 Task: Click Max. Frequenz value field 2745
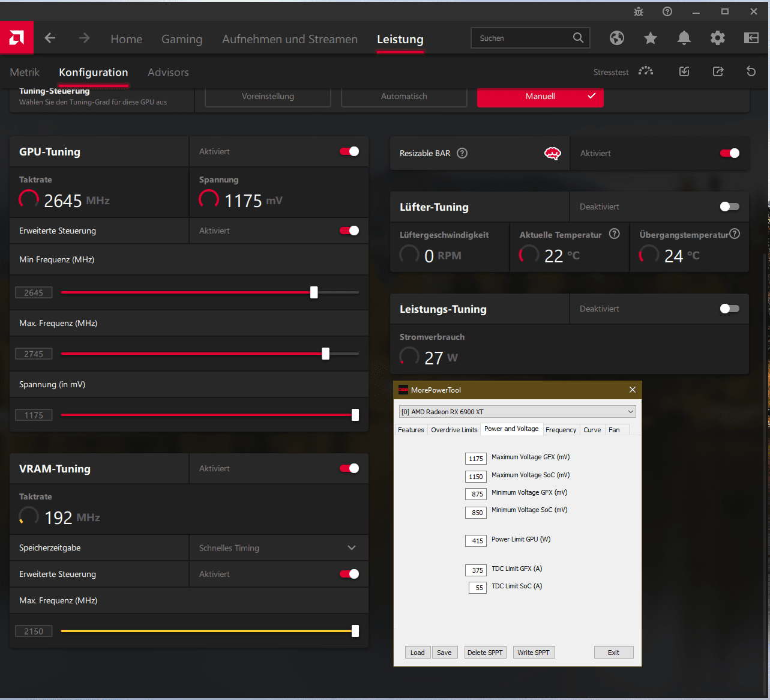(34, 354)
